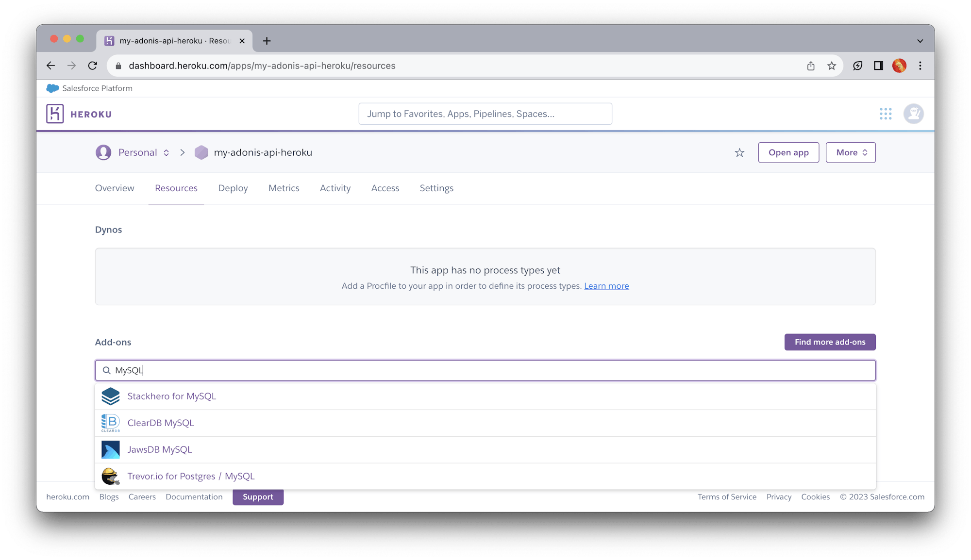Click the Trevor.io add-on icon

pyautogui.click(x=110, y=476)
